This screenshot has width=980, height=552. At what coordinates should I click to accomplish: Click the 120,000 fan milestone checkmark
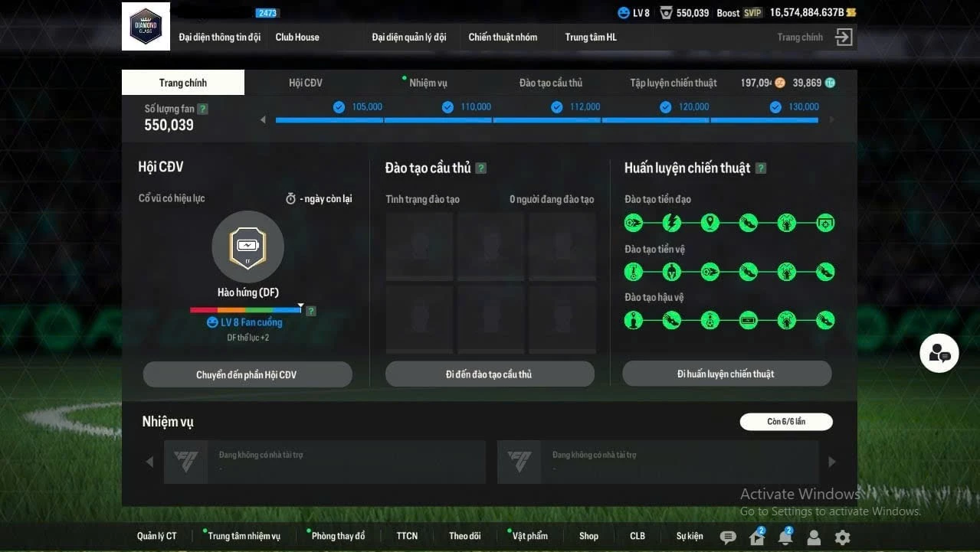(666, 107)
